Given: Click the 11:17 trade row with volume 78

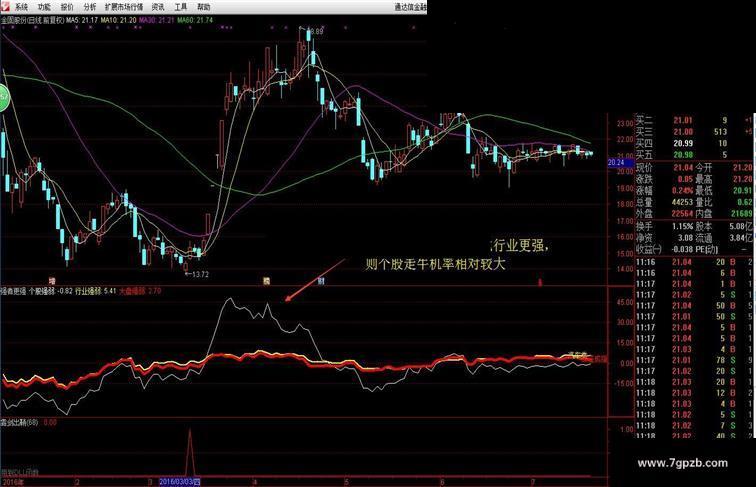Looking at the screenshot, I should (693, 360).
